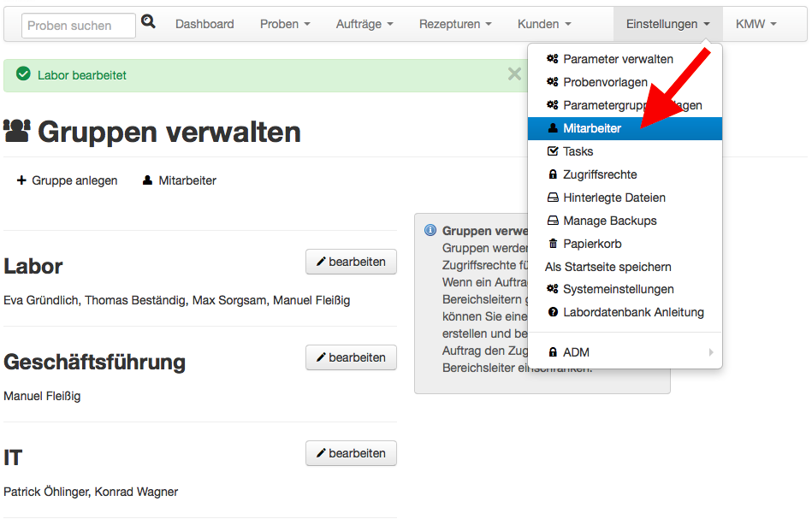This screenshot has width=812, height=525.
Task: Choose 'Als Startseite speichern' menu entry
Action: 608,267
